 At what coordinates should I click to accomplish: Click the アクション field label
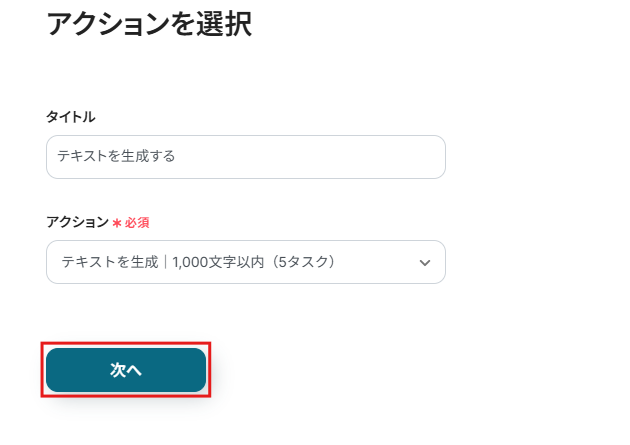tap(77, 222)
